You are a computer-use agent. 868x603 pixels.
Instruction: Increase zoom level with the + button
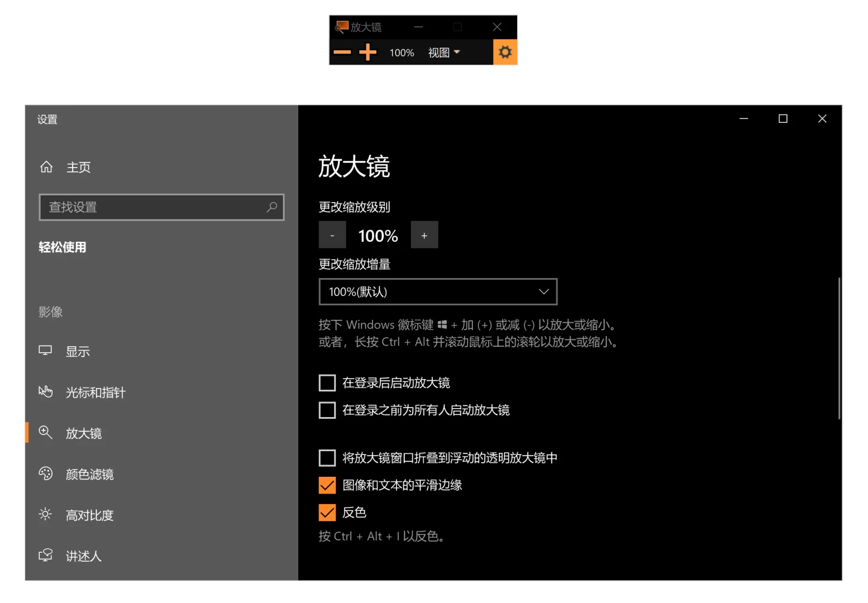point(425,235)
